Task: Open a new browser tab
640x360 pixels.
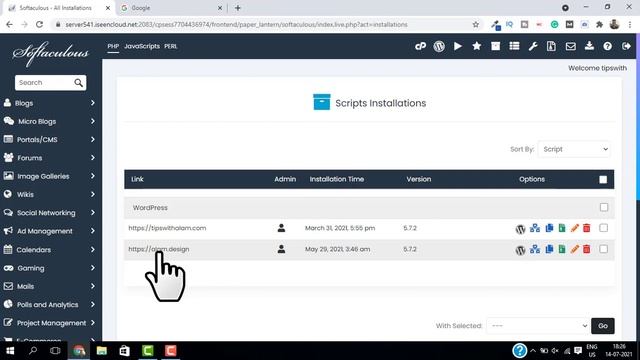Action: click(238, 8)
